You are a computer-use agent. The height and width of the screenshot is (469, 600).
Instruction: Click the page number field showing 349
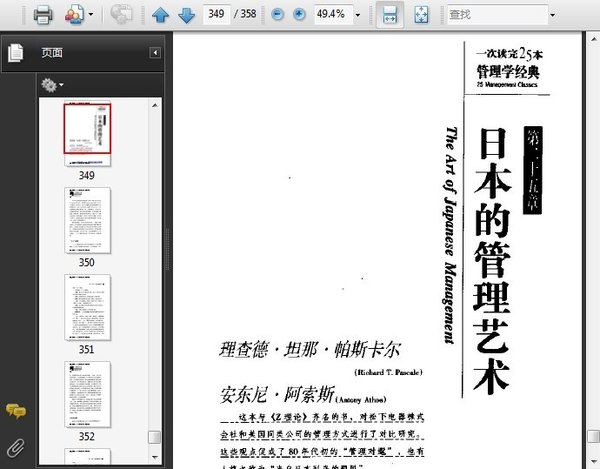tap(217, 14)
